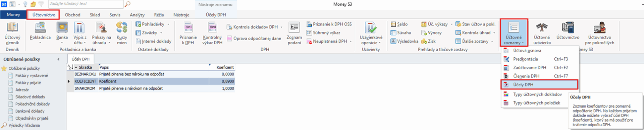Click the search text input field
644x130 pixels.
[x=86, y=4]
